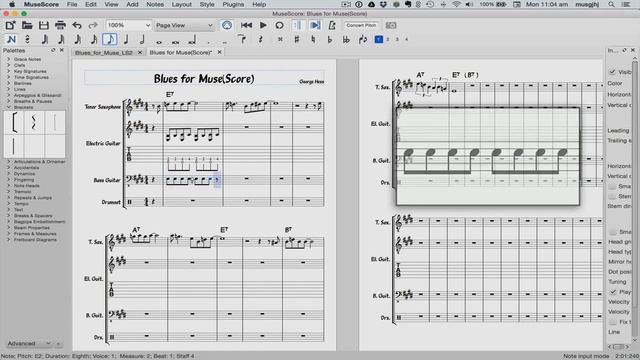Toggle the metronome during playback
Image resolution: width=640 pixels, height=360 pixels.
click(332, 25)
